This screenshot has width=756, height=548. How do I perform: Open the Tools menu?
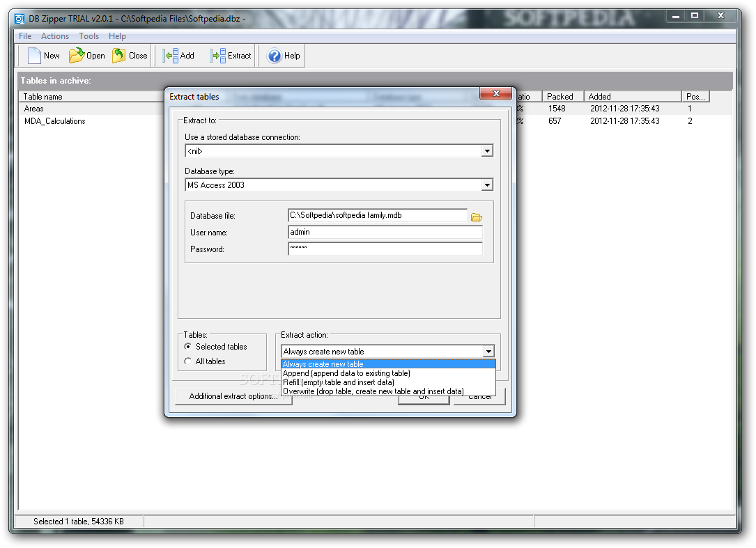click(x=88, y=36)
